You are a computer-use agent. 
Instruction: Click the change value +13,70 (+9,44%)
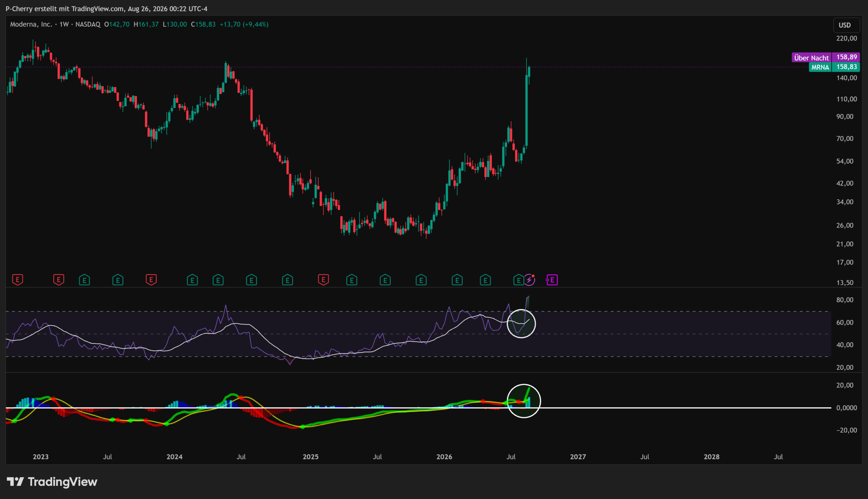[244, 24]
